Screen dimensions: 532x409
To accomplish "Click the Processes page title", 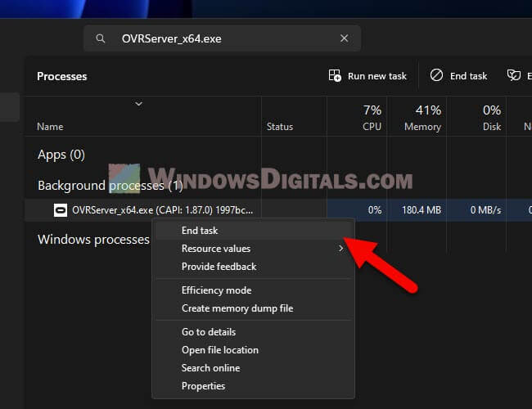I will [x=61, y=76].
